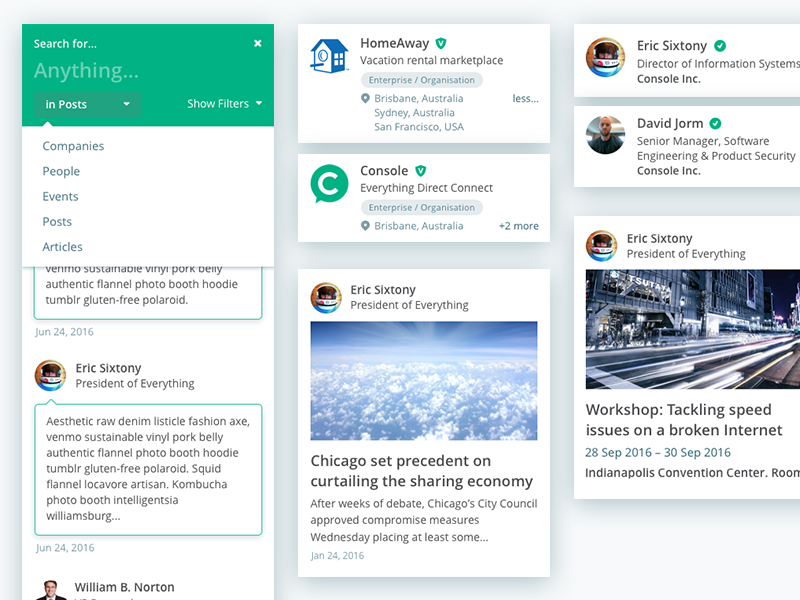
Task: Open David Jorm's profile name link
Action: [669, 123]
